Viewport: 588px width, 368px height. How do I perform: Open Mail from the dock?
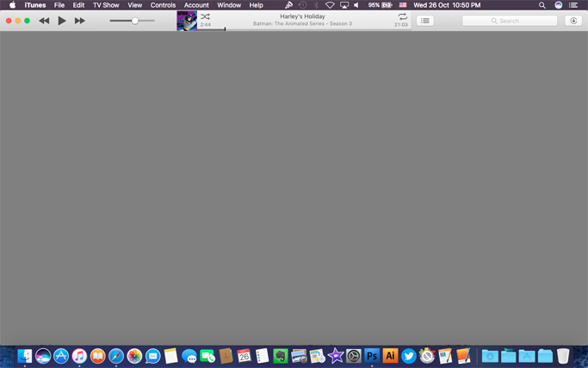point(152,356)
